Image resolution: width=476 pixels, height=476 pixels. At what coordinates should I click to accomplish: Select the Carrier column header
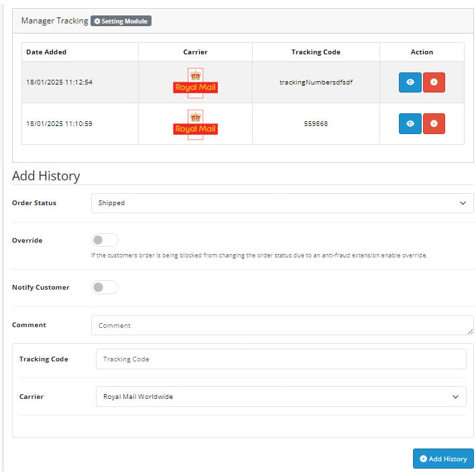195,52
